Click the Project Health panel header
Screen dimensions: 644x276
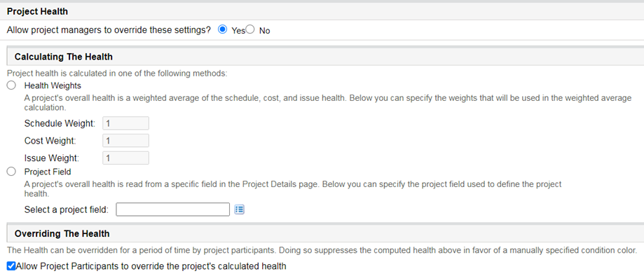point(37,11)
